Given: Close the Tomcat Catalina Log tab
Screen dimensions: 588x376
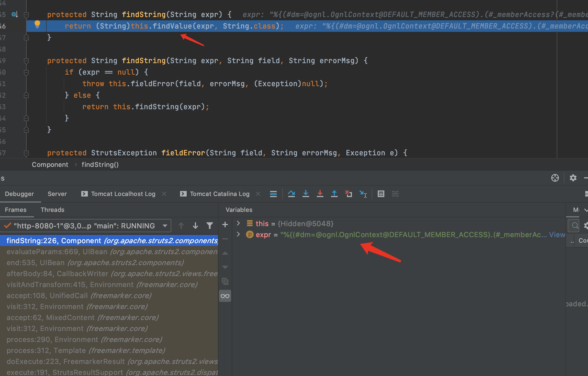Looking at the screenshot, I should point(258,194).
